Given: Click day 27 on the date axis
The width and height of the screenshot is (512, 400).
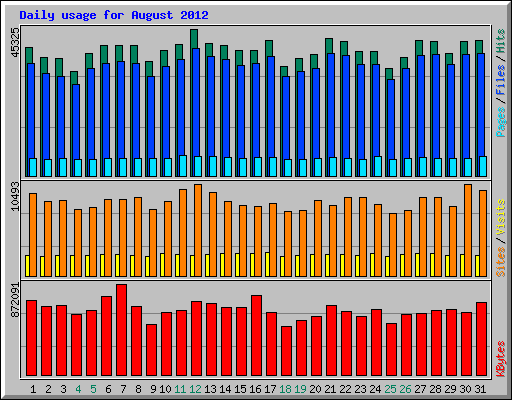Looking at the screenshot, I should click(x=420, y=389).
